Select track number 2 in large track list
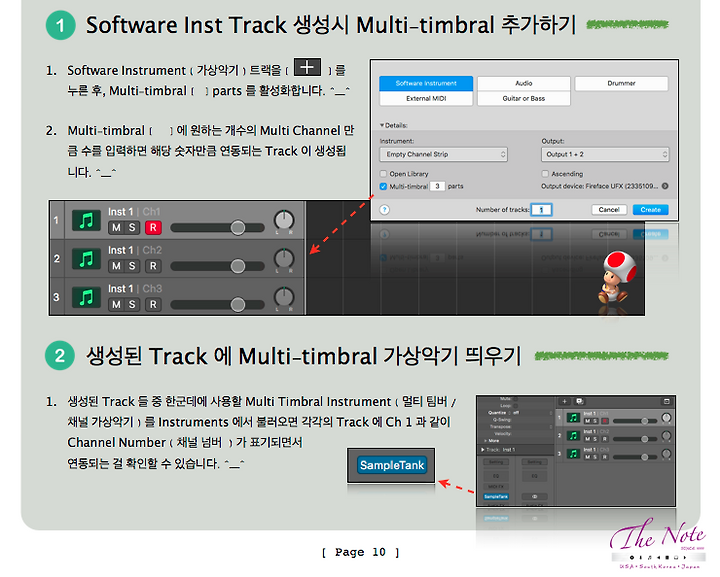The width and height of the screenshot is (720, 577). click(56, 259)
